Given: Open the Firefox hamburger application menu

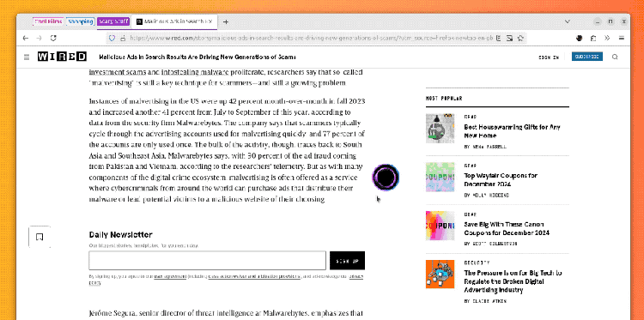Looking at the screenshot, I should point(622,38).
